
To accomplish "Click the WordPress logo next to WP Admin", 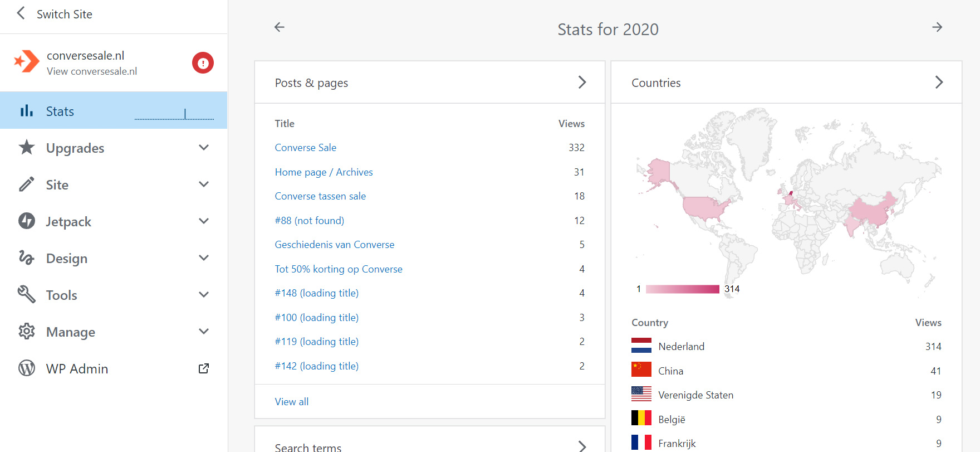I will [x=27, y=368].
